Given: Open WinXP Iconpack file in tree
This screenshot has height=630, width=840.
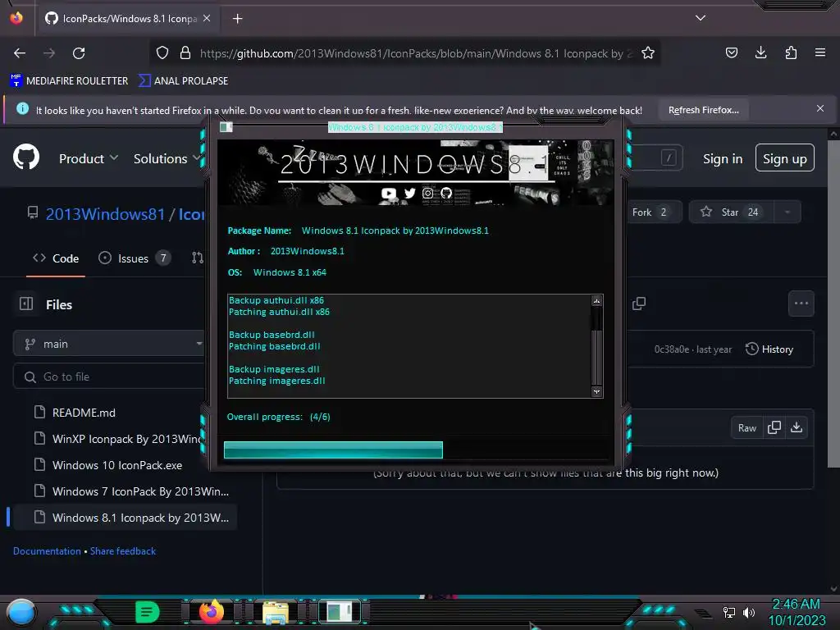Looking at the screenshot, I should (119, 439).
